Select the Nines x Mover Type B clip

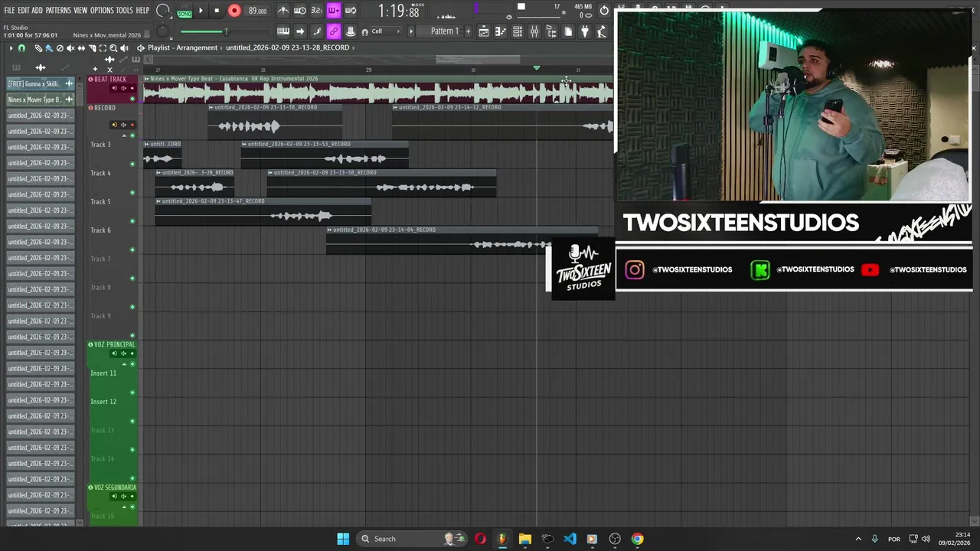(x=41, y=99)
